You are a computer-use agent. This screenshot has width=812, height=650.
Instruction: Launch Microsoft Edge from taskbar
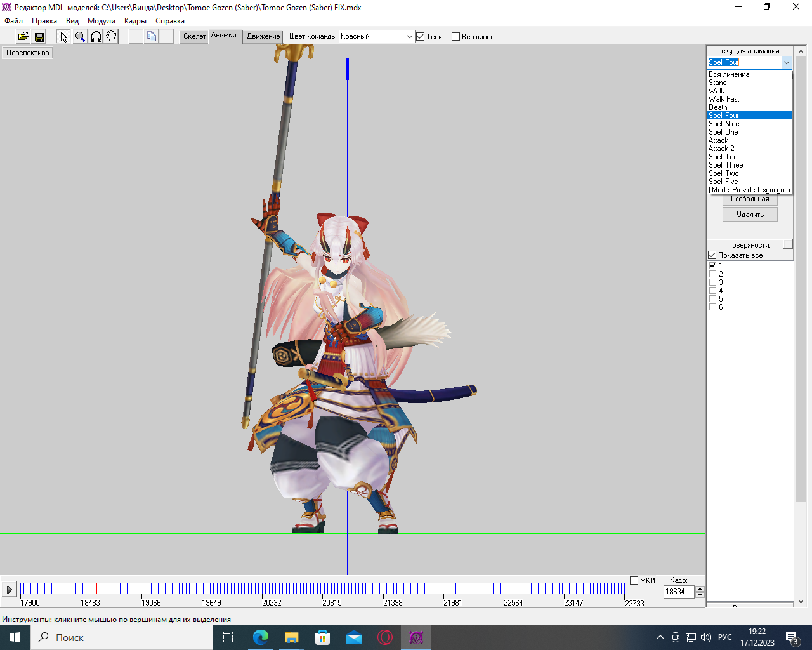point(260,637)
